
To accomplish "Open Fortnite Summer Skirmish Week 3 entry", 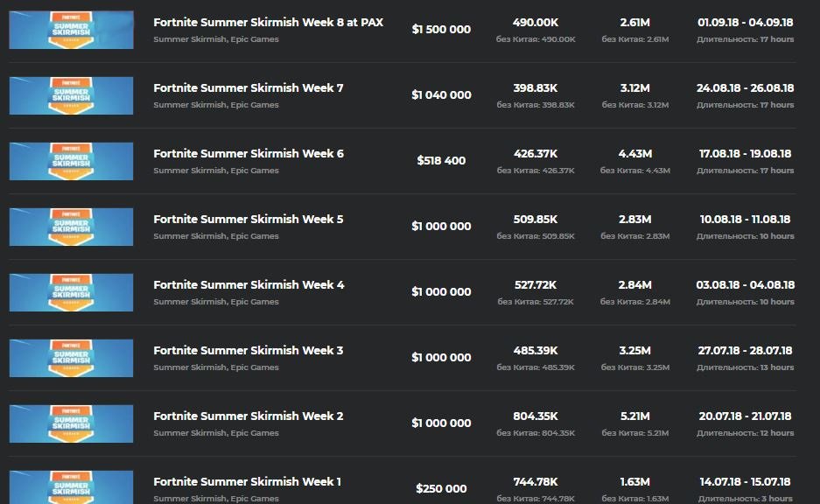I will 249,350.
